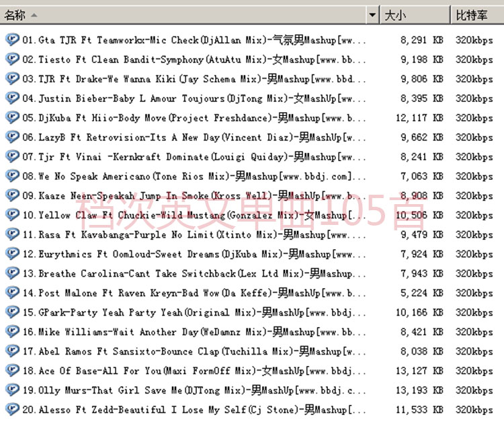The height and width of the screenshot is (421, 504).
Task: Click the file icon for 03.TJR Ft Drake
Action: [x=12, y=79]
